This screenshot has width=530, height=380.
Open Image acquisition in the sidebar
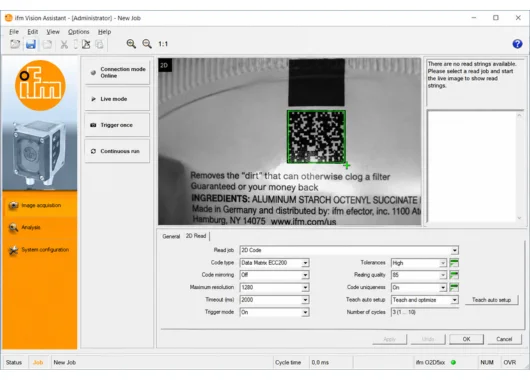click(x=40, y=205)
